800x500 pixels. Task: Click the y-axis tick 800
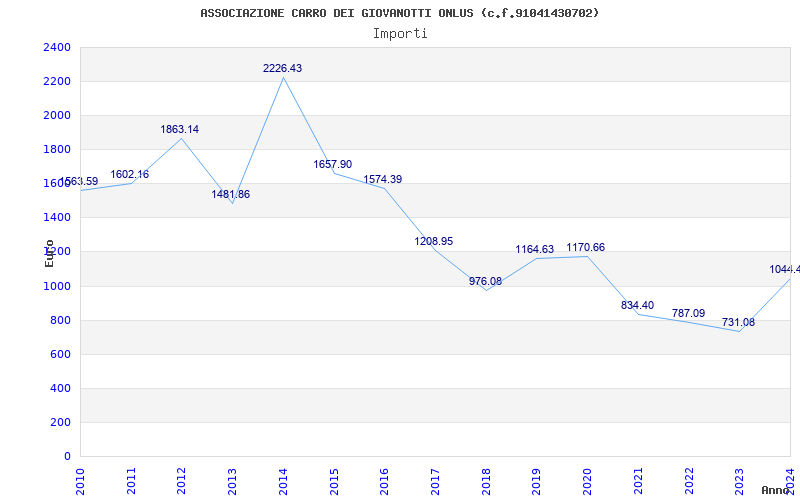(60, 320)
